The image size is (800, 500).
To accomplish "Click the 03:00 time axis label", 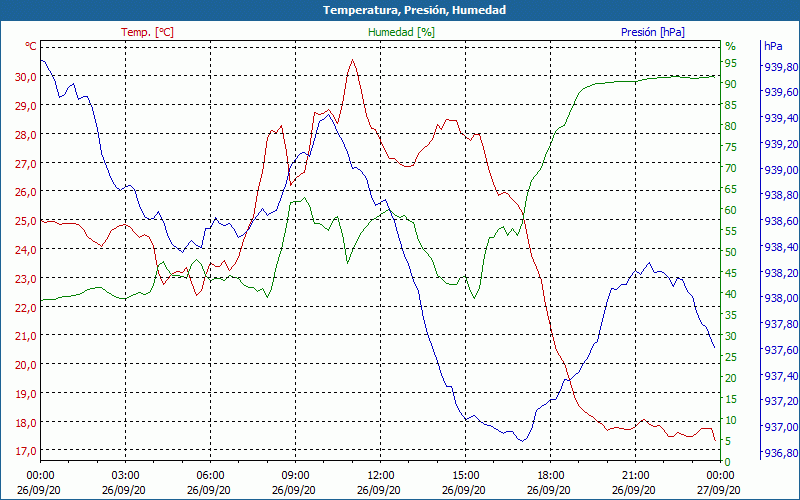I will [x=125, y=476].
